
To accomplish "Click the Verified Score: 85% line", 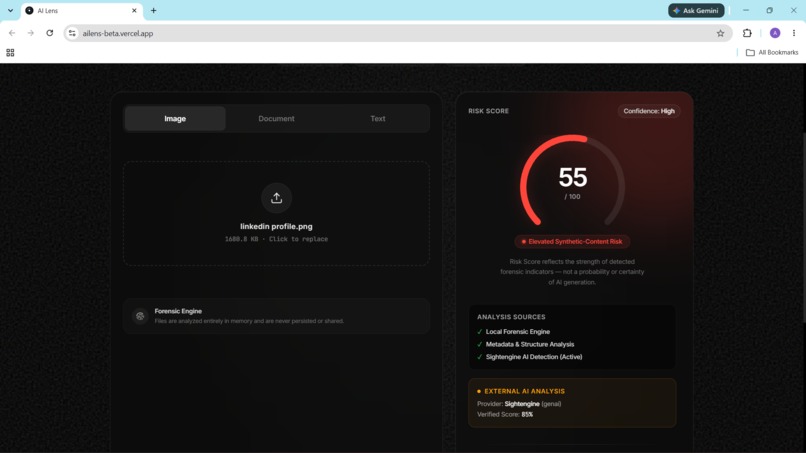I will coord(505,414).
